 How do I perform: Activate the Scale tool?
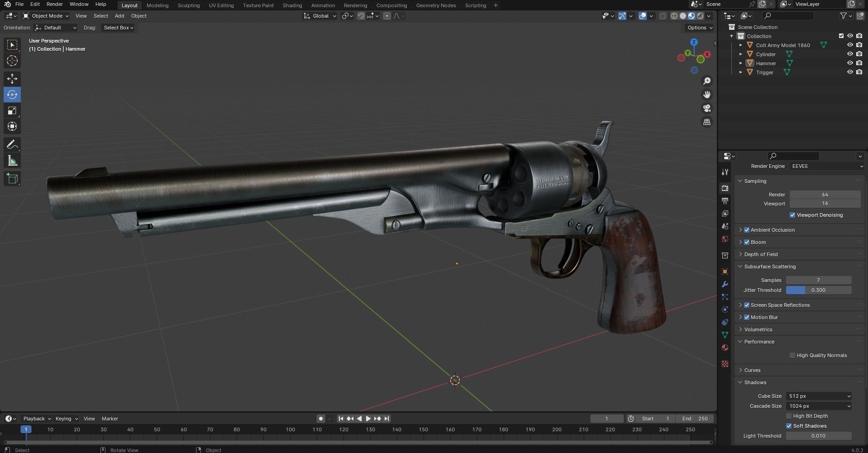tap(12, 110)
